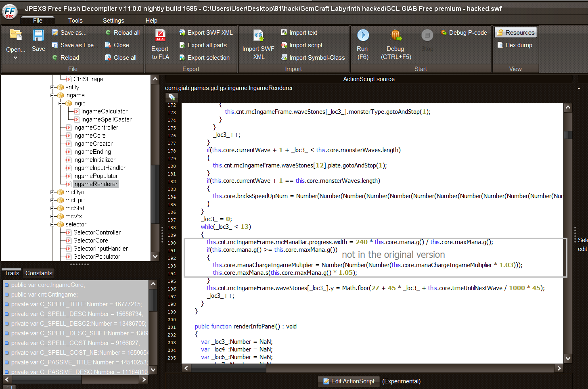The image size is (588, 389).
Task: Expand the mcStat package node
Action: tap(52, 208)
